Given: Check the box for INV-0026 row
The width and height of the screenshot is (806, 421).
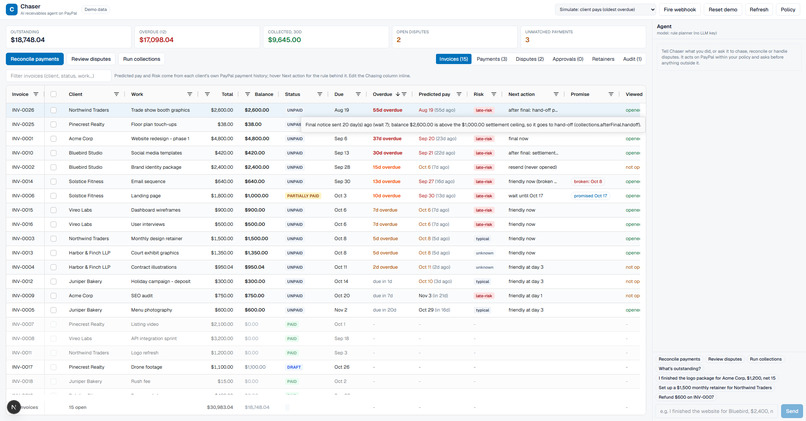Looking at the screenshot, I should pos(53,110).
